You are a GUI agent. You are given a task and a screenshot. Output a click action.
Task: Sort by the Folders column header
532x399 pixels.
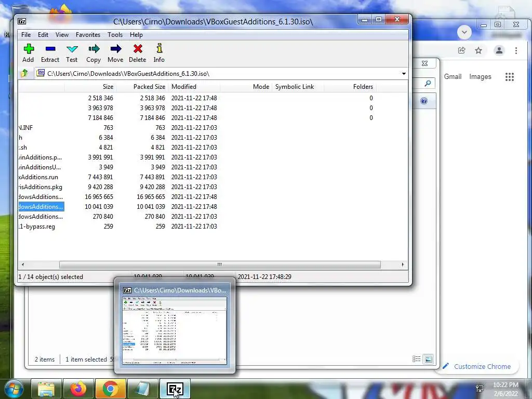[350, 87]
